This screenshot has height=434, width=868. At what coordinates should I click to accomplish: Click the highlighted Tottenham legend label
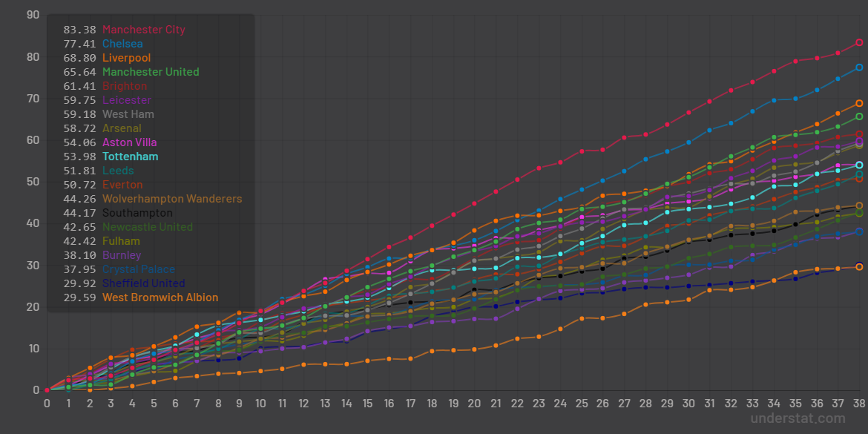[130, 157]
